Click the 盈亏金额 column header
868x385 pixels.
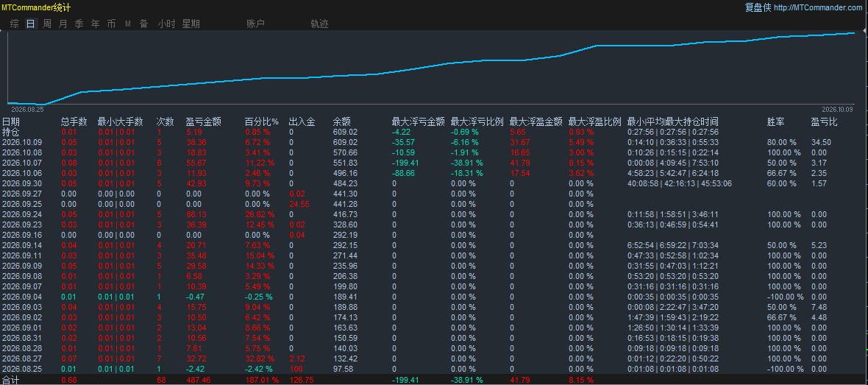(x=203, y=122)
